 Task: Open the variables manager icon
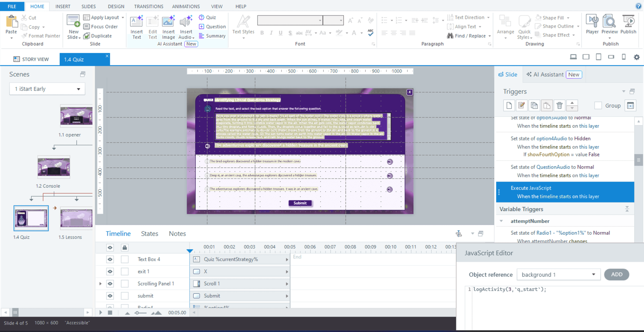pos(630,105)
